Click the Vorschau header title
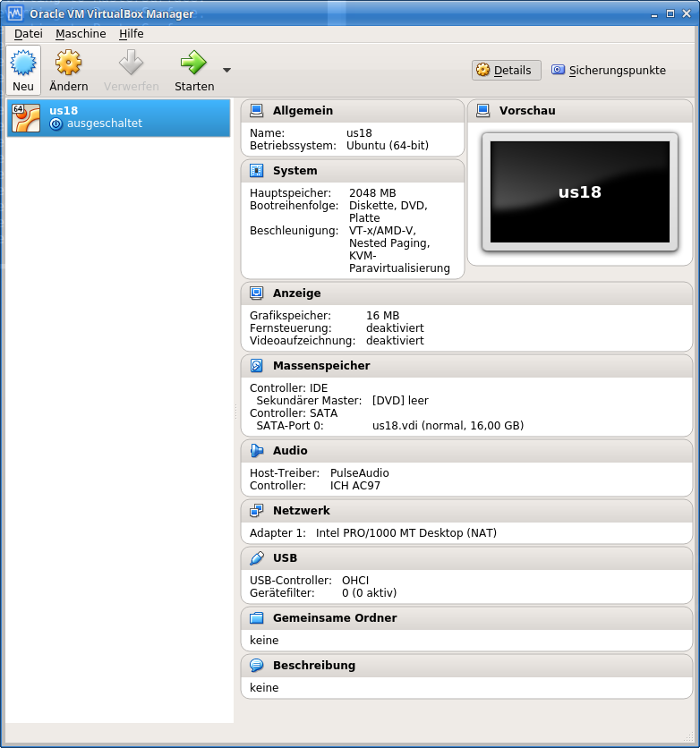 click(x=527, y=111)
